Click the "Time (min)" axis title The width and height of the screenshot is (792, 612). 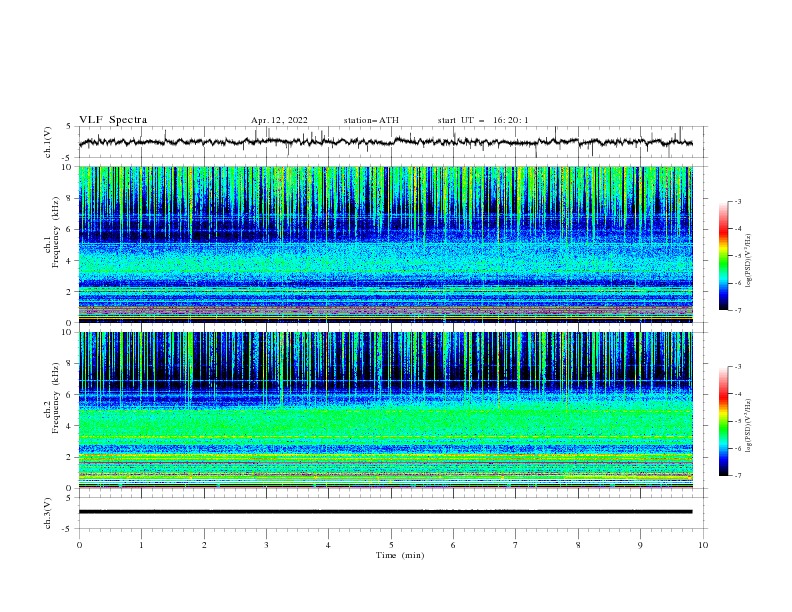pyautogui.click(x=400, y=555)
